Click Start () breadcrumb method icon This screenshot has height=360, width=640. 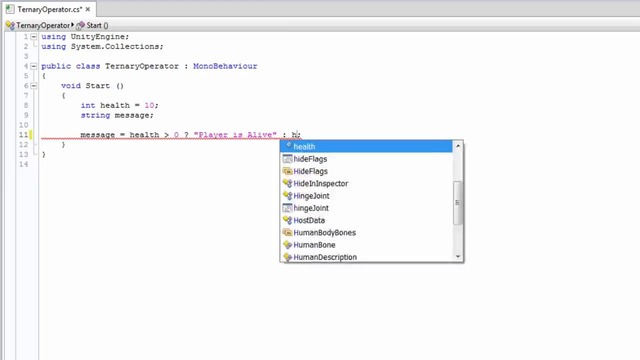click(80, 25)
